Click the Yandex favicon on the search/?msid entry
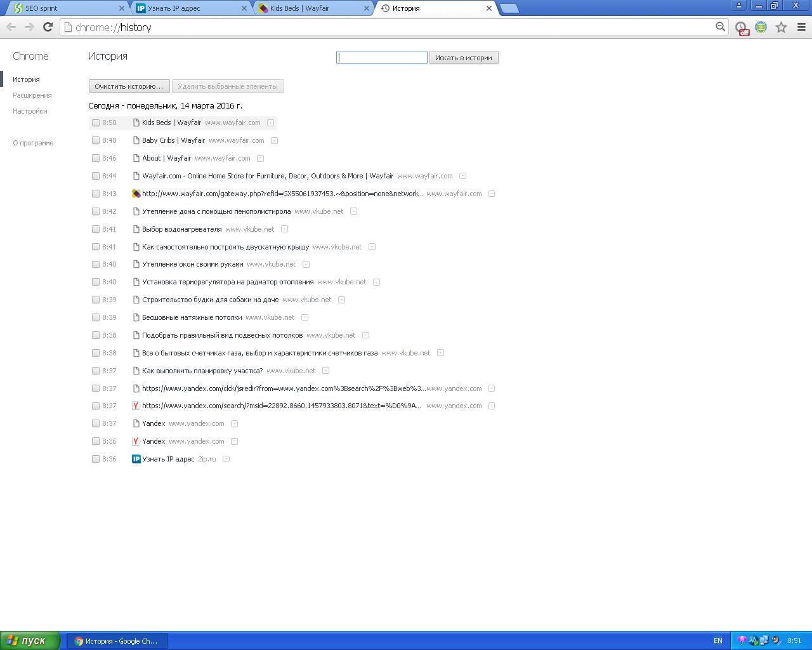Viewport: 812px width, 650px height. [136, 406]
